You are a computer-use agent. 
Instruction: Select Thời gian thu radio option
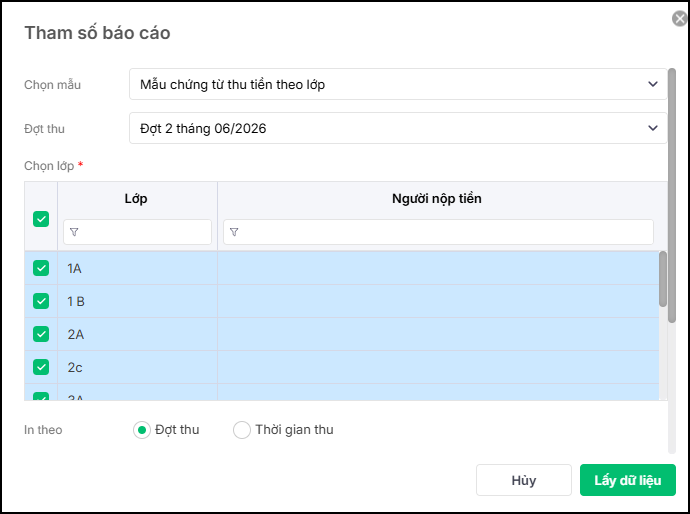tap(242, 430)
